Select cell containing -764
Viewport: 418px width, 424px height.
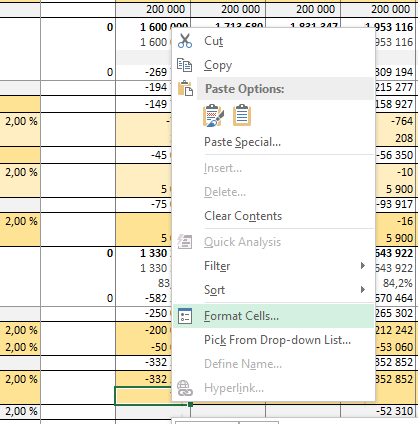pos(395,121)
